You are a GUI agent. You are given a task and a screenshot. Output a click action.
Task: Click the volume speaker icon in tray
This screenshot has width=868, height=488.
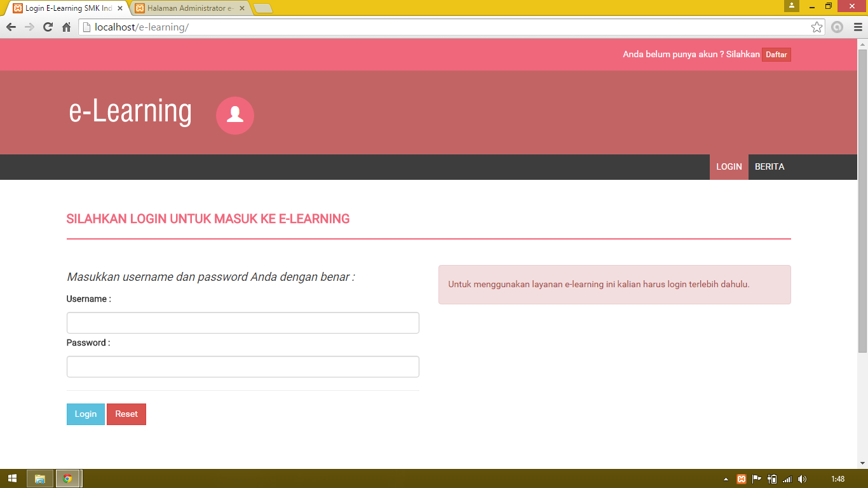coord(802,479)
